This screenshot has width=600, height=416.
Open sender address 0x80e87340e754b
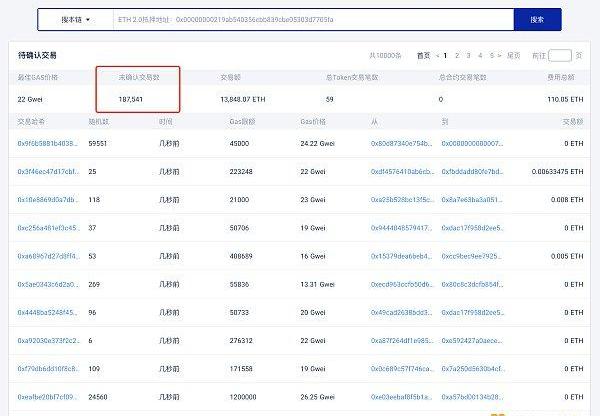click(403, 143)
